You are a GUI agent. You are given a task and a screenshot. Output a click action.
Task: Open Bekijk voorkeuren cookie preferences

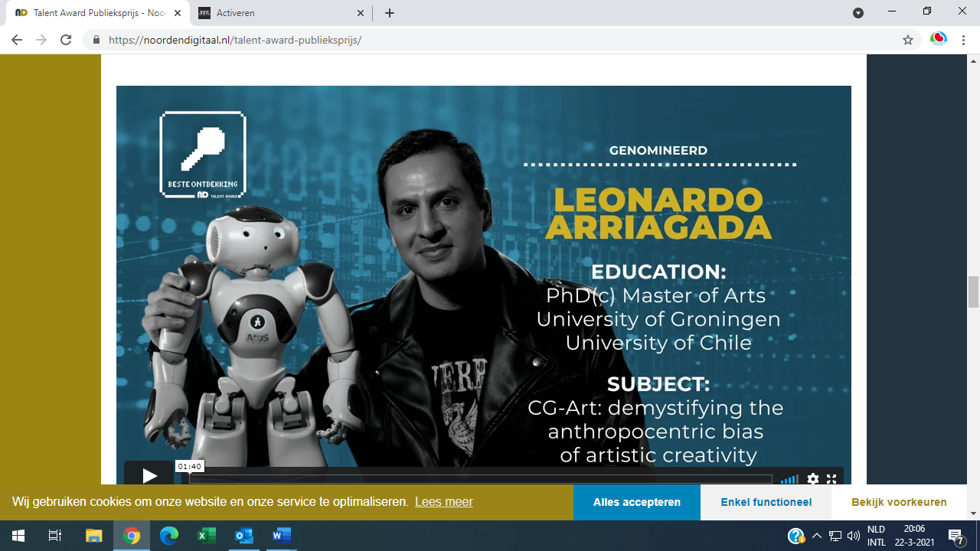click(899, 502)
